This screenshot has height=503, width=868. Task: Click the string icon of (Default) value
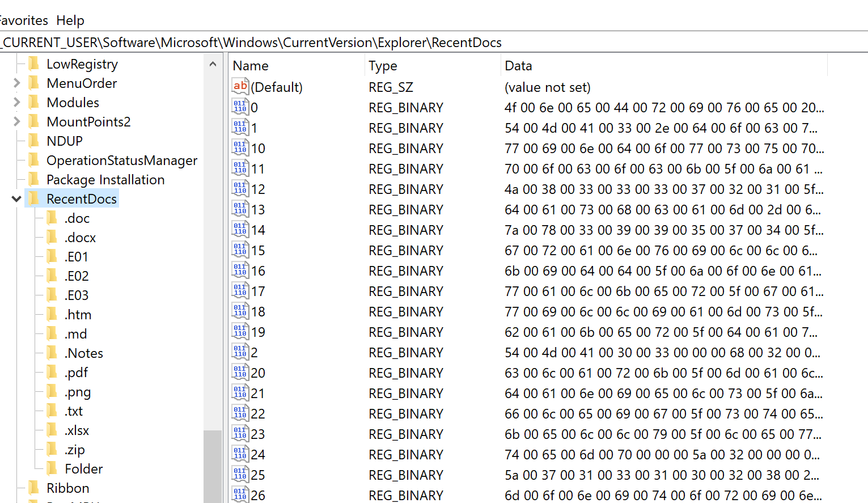pos(240,86)
